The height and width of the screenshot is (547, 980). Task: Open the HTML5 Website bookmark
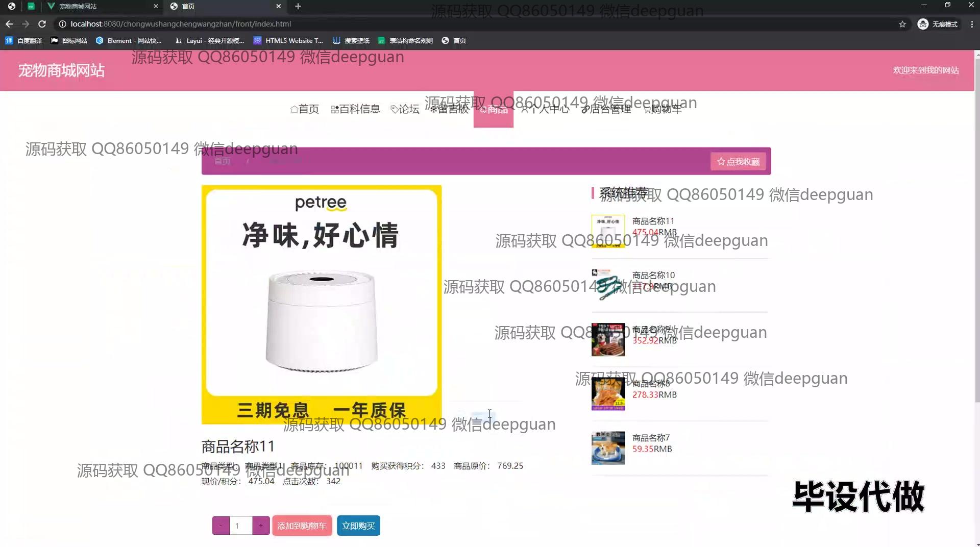288,40
